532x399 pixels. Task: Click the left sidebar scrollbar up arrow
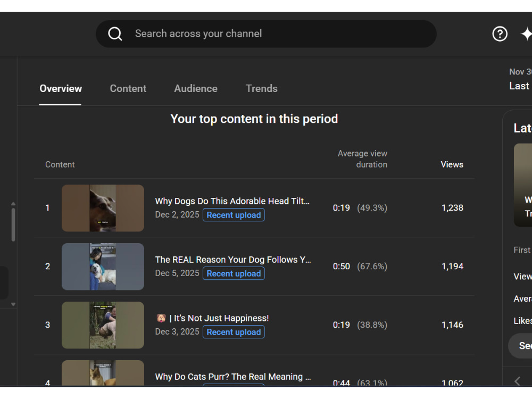[13, 204]
